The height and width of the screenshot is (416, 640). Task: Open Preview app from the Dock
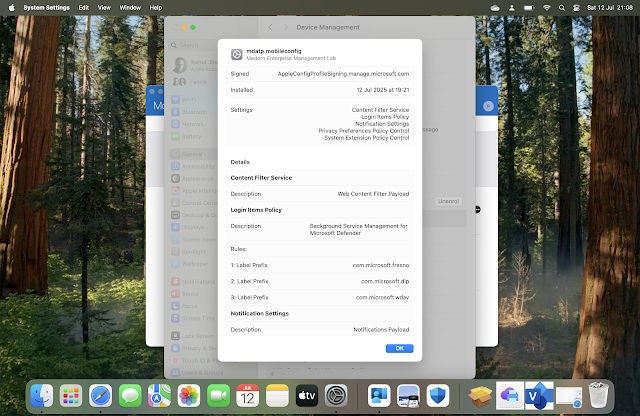pyautogui.click(x=408, y=396)
